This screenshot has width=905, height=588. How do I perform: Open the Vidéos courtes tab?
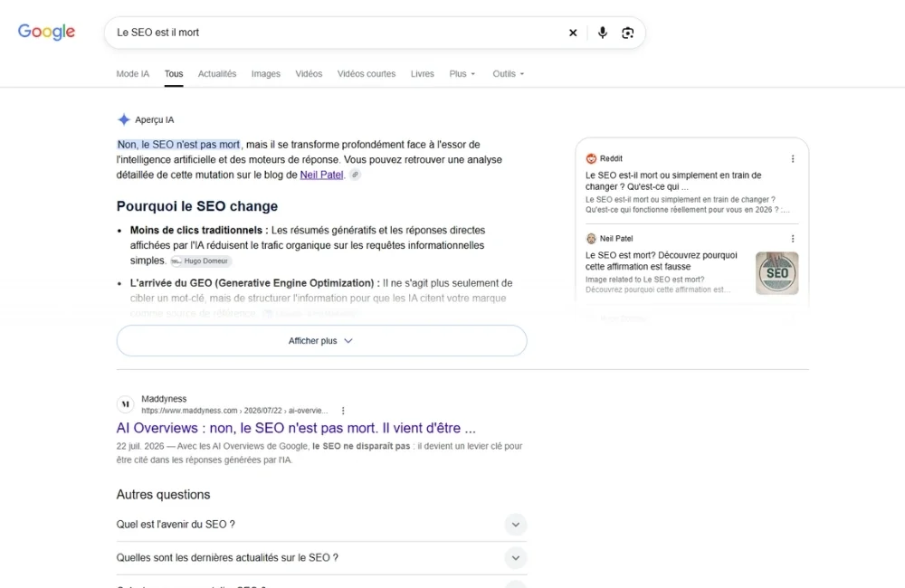(x=367, y=74)
